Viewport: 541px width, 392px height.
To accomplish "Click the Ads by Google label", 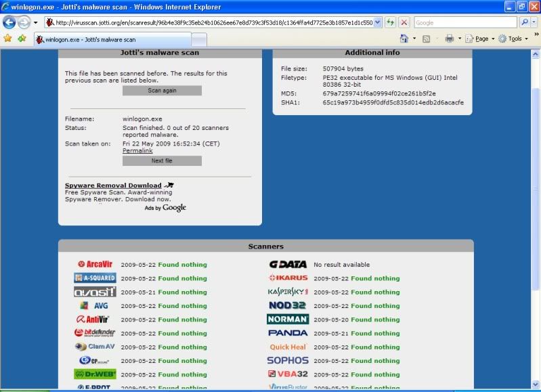I will click(165, 208).
